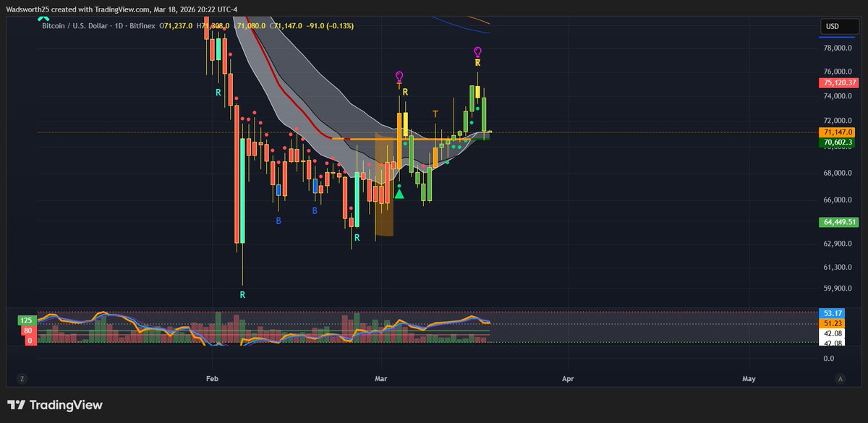This screenshot has width=868, height=423.
Task: Click the 62,900.0 price axis value
Action: [x=837, y=244]
